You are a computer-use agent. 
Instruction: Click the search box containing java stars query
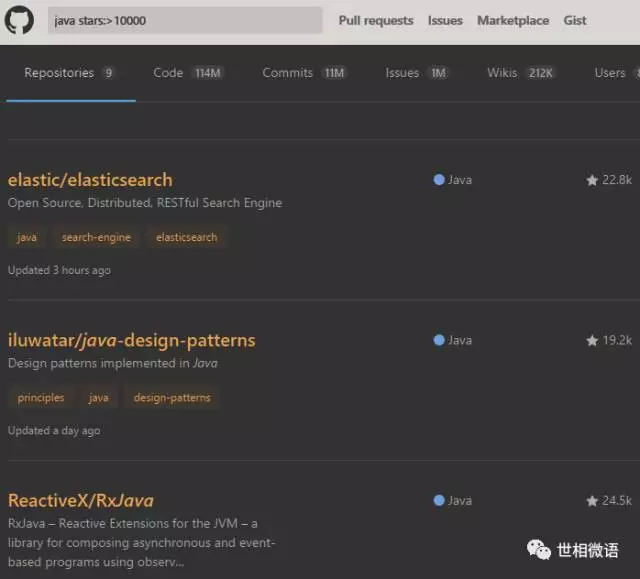click(x=185, y=21)
